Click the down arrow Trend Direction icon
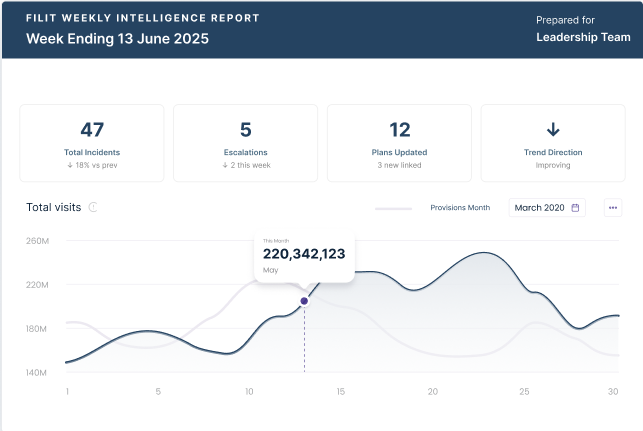The width and height of the screenshot is (643, 431). click(x=552, y=130)
